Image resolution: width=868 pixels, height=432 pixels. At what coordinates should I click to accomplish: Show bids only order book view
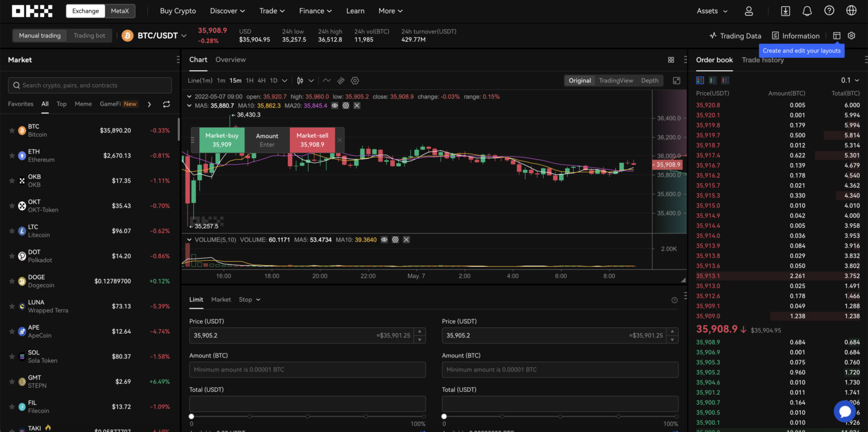[713, 80]
